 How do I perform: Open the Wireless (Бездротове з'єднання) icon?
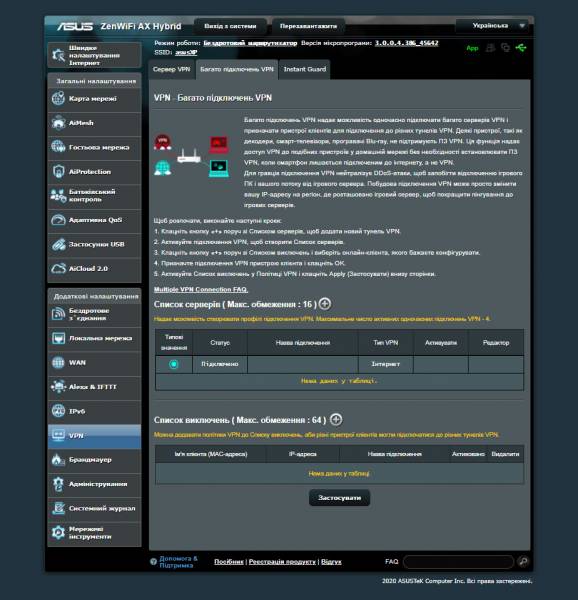[x=58, y=314]
